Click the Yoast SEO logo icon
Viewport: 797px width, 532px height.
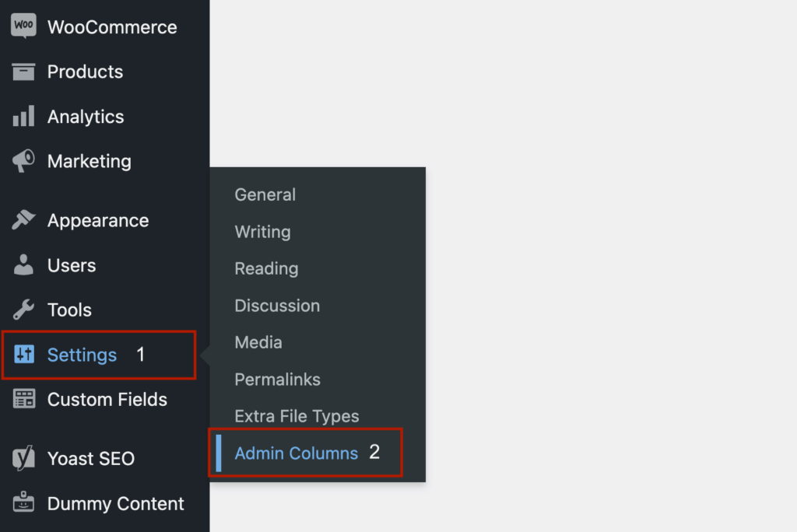pos(23,458)
